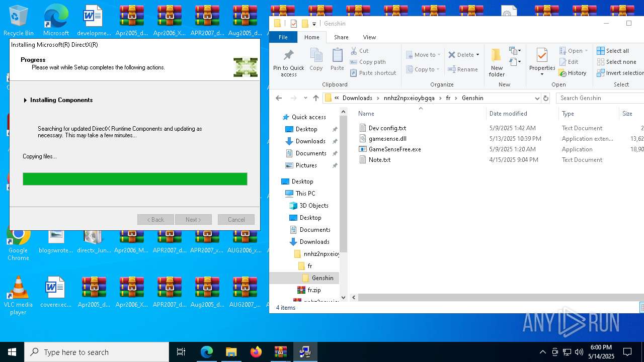Viewport: 644px width, 362px height.
Task: Click the DirectX copying files progress bar
Action: coord(135,179)
